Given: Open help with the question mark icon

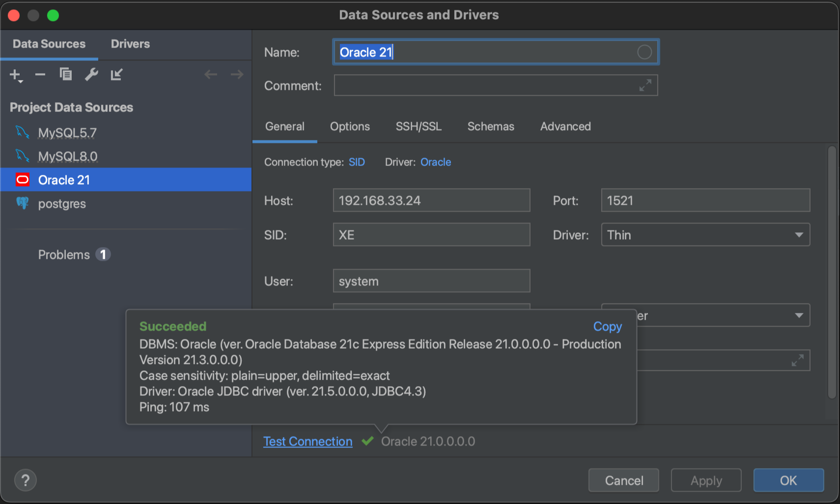Looking at the screenshot, I should coord(26,480).
